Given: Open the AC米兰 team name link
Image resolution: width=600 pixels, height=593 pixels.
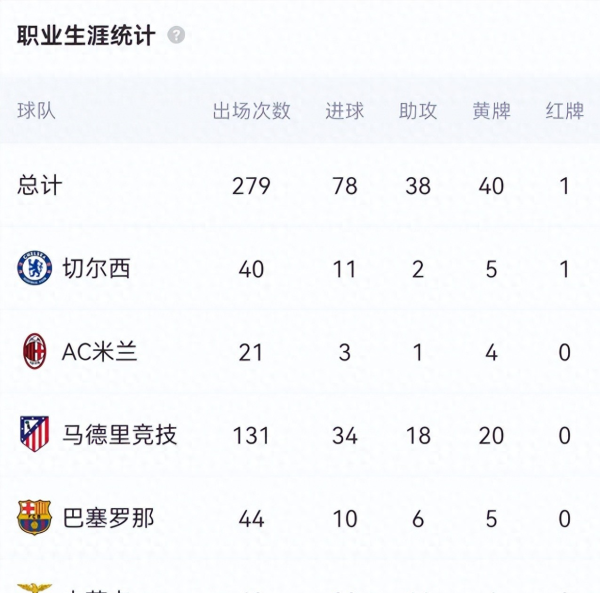Looking at the screenshot, I should click(x=99, y=352).
